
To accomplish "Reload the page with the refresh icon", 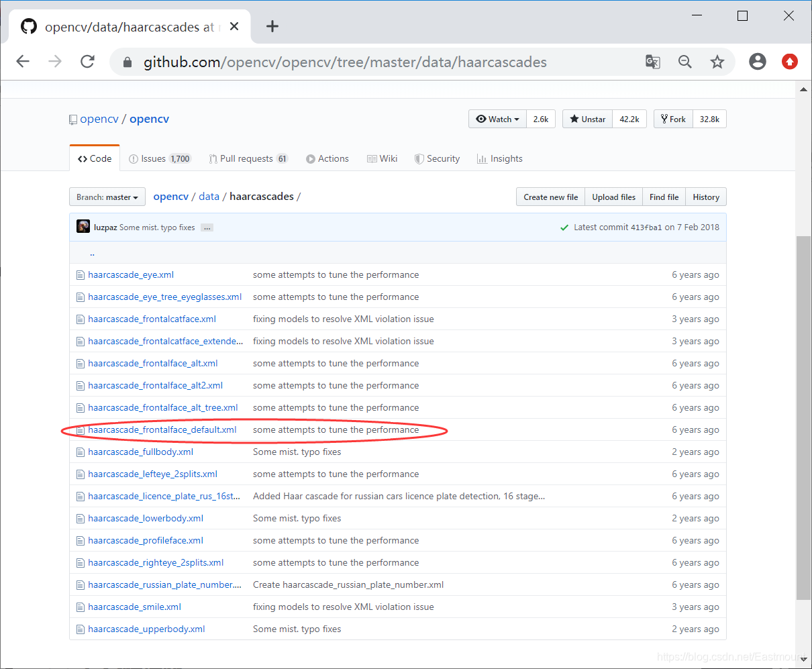I will [87, 62].
